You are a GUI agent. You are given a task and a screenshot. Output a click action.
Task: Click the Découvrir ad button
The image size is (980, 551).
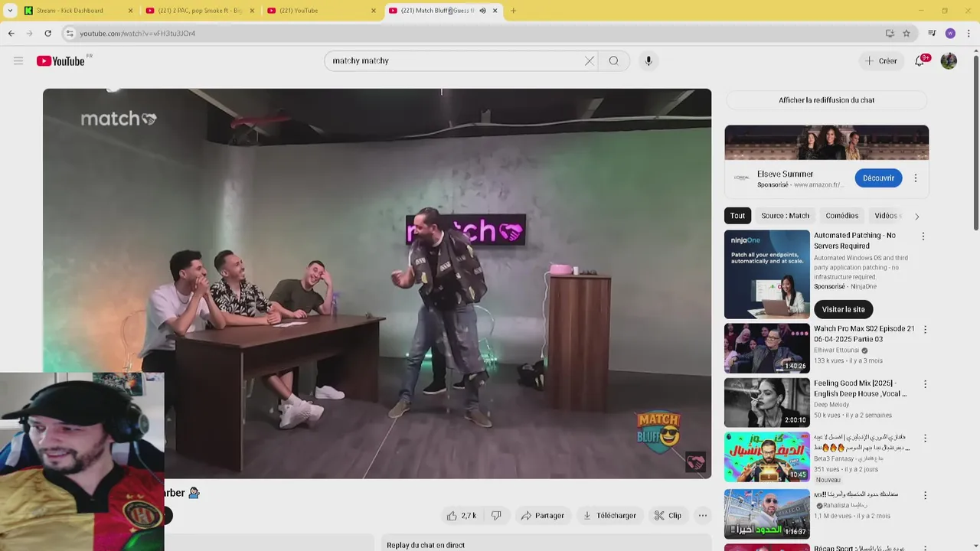point(878,178)
